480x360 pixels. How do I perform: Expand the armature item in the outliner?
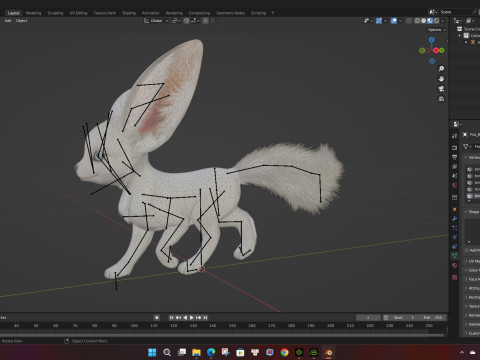coord(466,42)
